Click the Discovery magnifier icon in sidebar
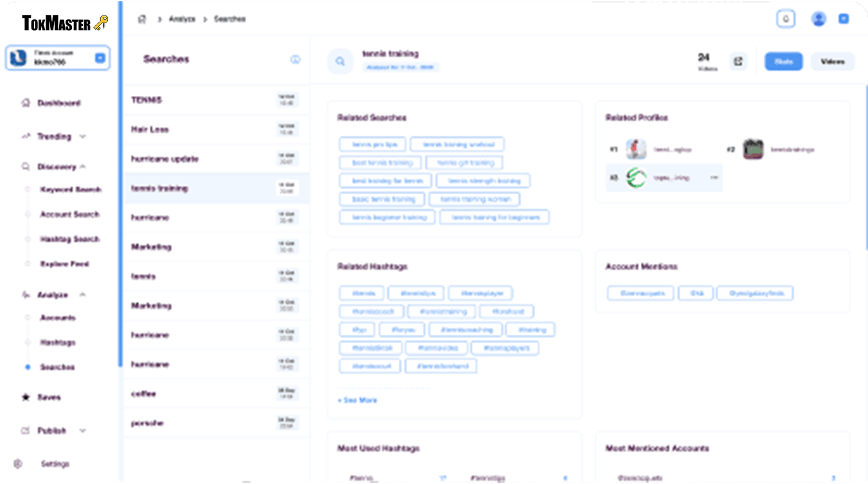 tap(26, 167)
